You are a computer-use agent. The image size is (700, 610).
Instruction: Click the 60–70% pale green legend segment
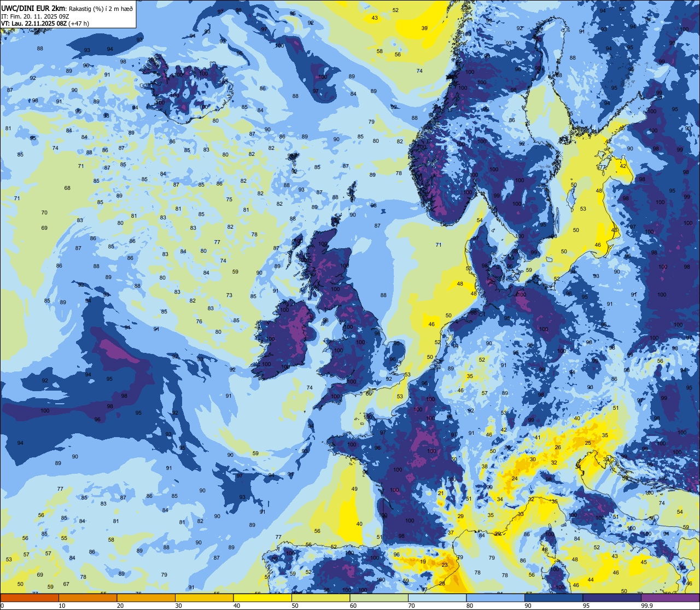coord(378,597)
